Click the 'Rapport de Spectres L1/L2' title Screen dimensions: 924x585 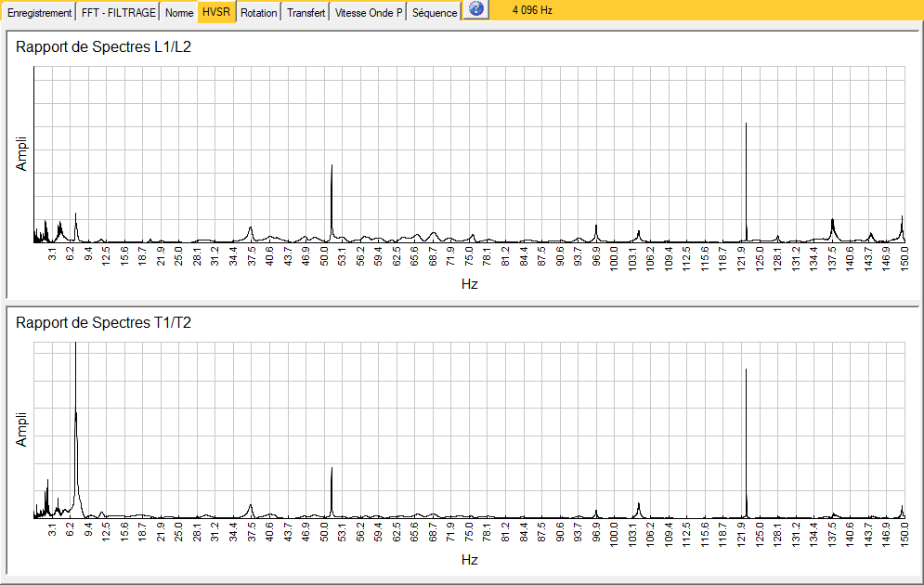click(104, 47)
